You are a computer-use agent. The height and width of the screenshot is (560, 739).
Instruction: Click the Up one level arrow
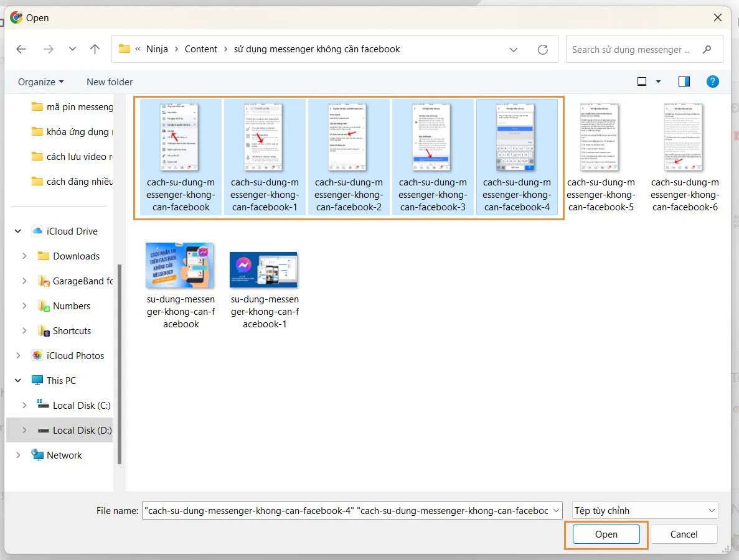(x=95, y=49)
